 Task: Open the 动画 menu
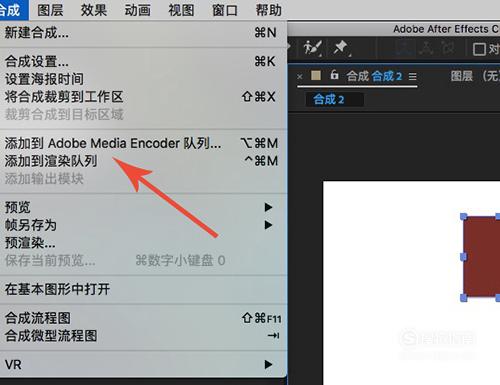coord(137,10)
